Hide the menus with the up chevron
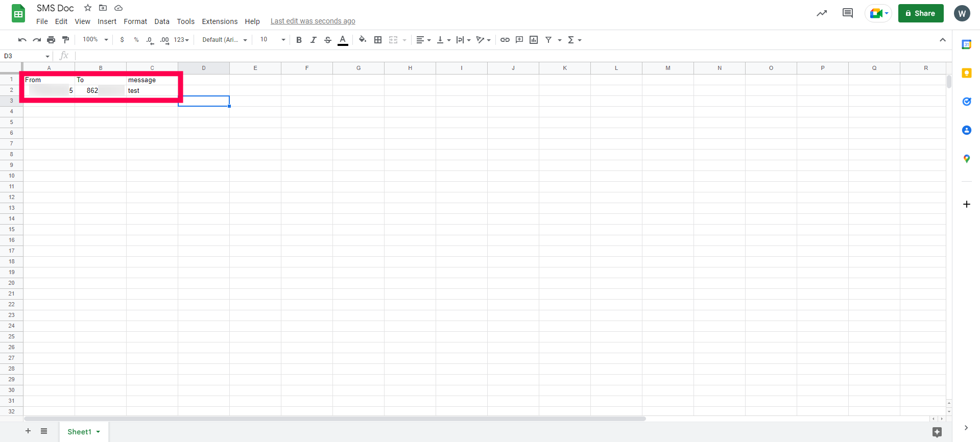980x442 pixels. click(943, 40)
